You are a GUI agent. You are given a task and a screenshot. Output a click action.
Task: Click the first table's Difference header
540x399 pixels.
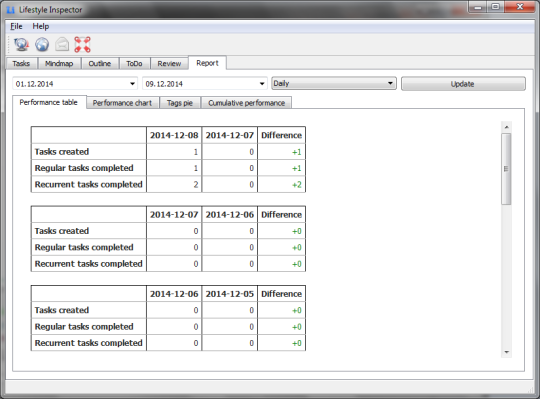(x=282, y=135)
